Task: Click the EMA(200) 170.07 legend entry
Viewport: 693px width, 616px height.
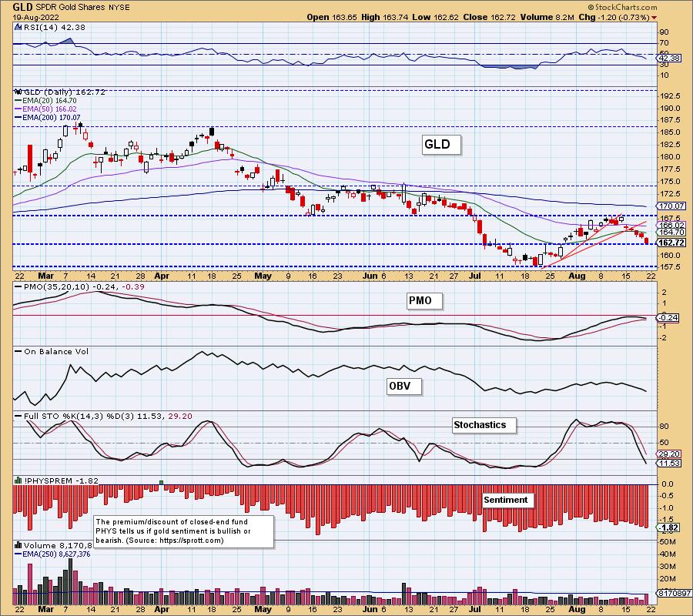Action: (47, 118)
